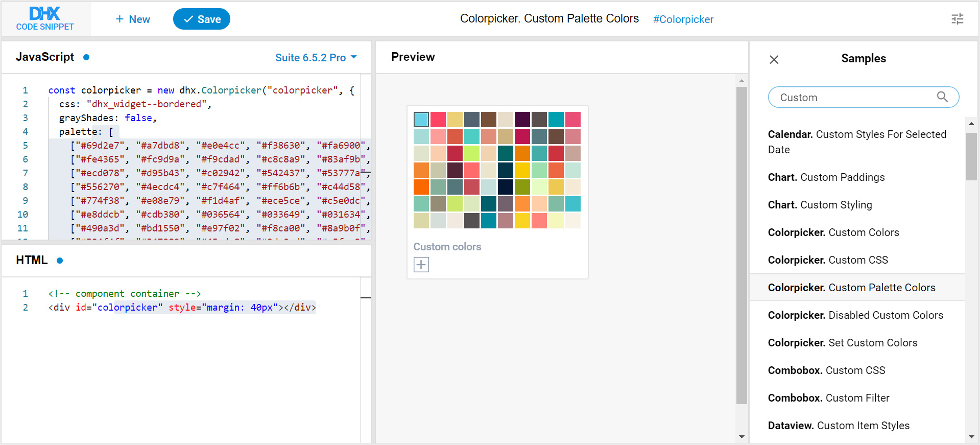Click line number 11 in JavaScript editor
The height and width of the screenshot is (445, 980).
click(22, 228)
